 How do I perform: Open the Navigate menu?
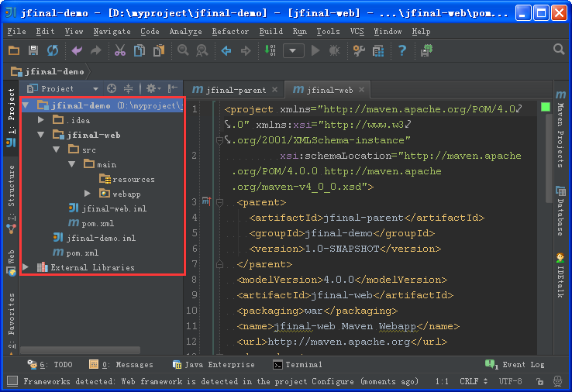click(112, 31)
